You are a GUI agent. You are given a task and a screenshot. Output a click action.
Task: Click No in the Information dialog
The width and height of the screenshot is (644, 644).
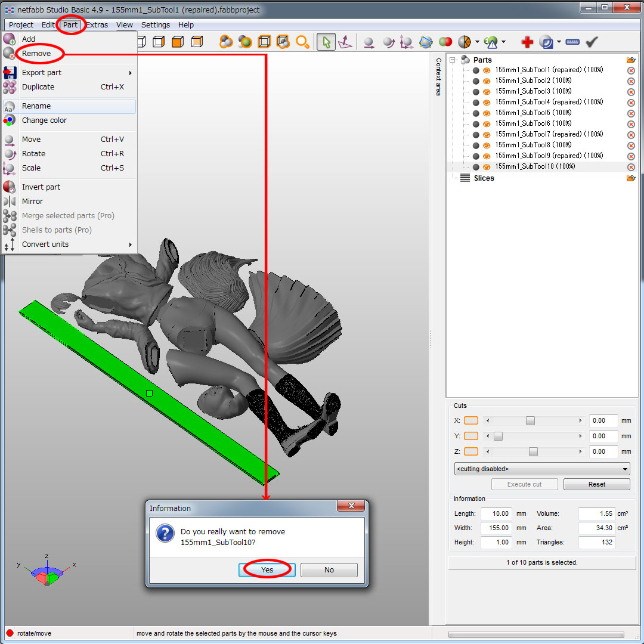point(329,569)
